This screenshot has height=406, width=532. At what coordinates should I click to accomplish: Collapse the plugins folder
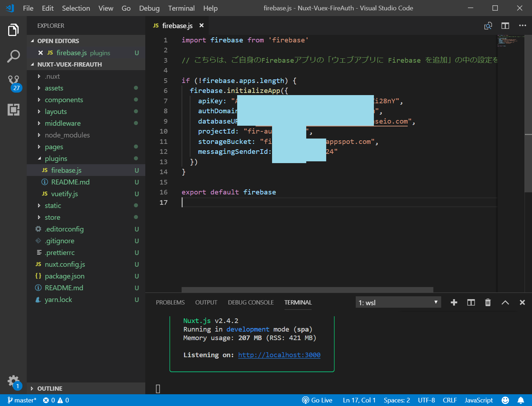click(86, 158)
